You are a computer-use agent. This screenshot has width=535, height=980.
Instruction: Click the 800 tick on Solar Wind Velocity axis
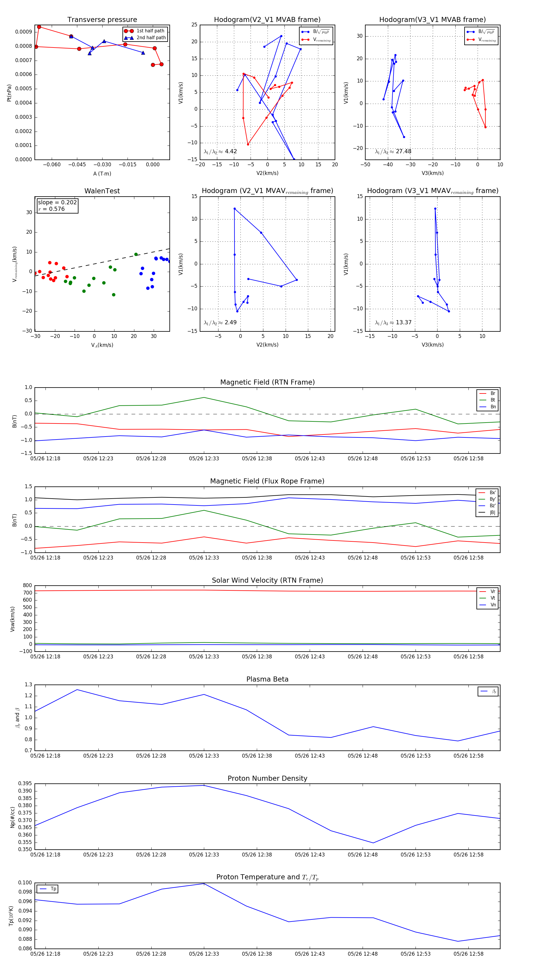coord(27,586)
